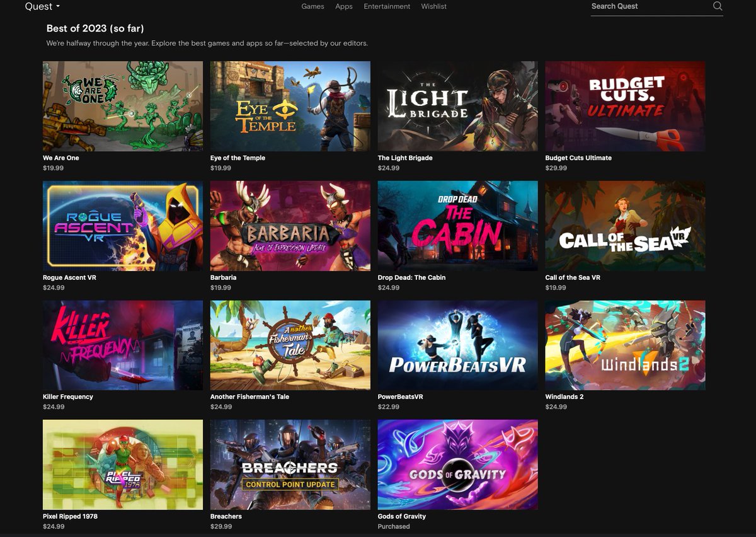Open Drop Dead: The Cabin
This screenshot has height=537, width=756.
(x=457, y=225)
